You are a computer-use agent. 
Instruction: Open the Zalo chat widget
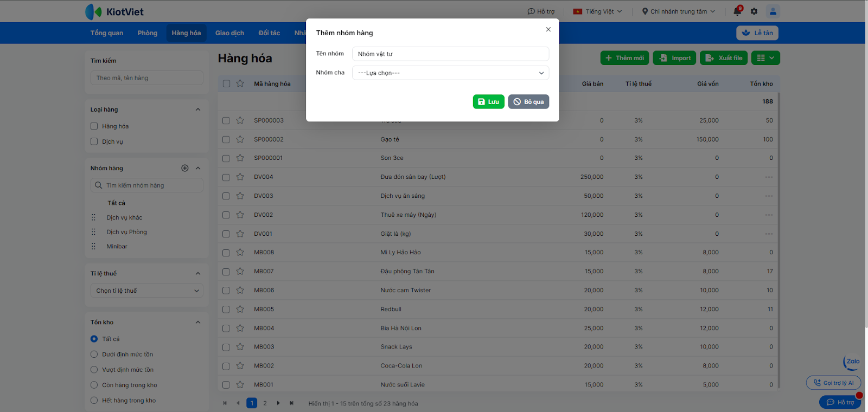852,362
